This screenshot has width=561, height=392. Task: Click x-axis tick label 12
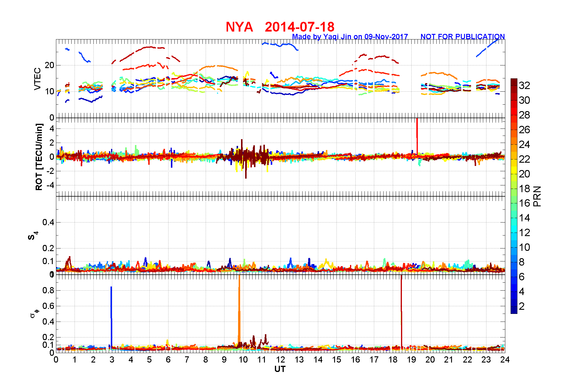pos(280,360)
